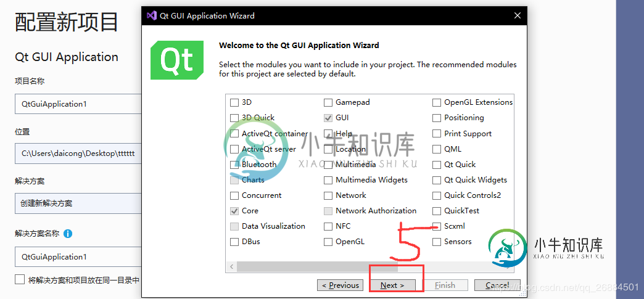Enable the Qt Quick Widgets module
The width and height of the screenshot is (644, 299).
(437, 180)
